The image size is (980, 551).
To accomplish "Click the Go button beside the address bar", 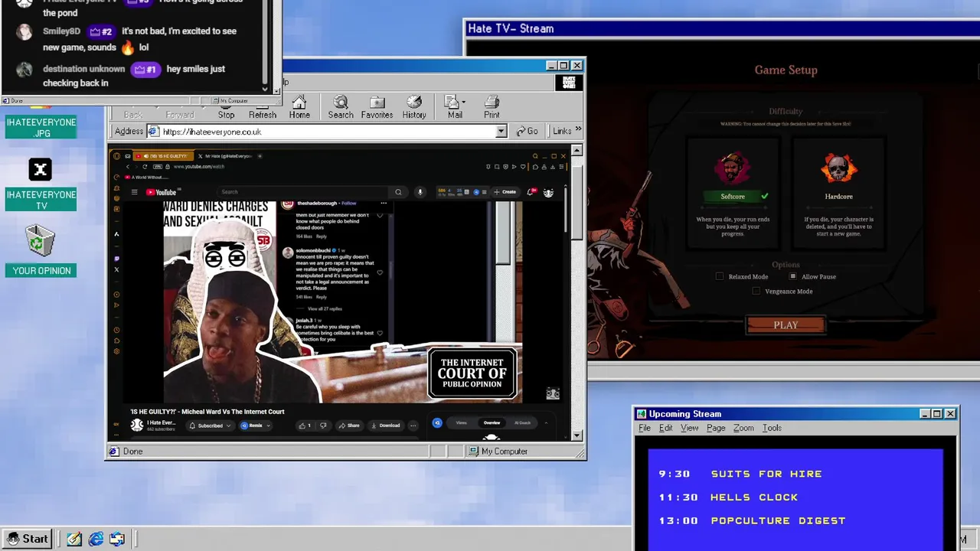I will tap(527, 131).
